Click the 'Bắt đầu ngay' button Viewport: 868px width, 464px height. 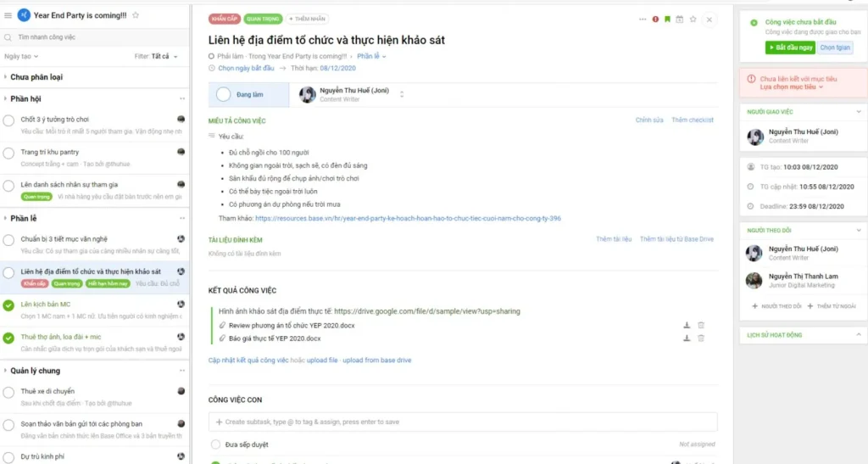click(789, 48)
